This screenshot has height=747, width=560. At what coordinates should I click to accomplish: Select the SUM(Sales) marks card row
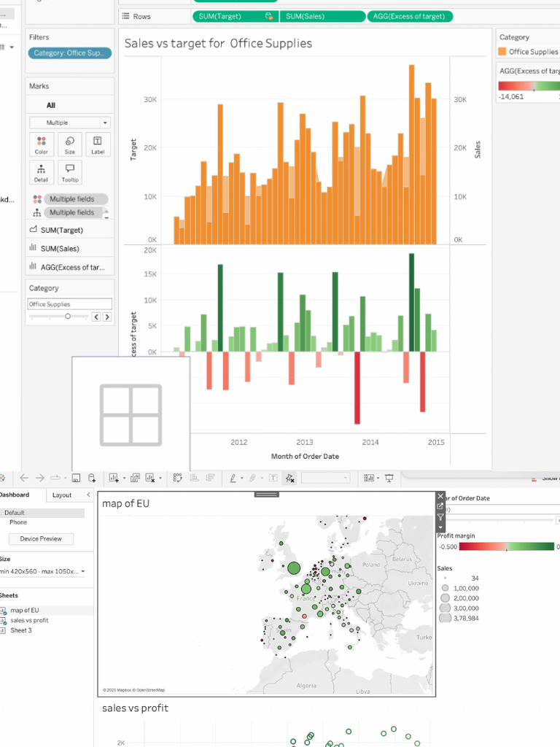(70, 248)
